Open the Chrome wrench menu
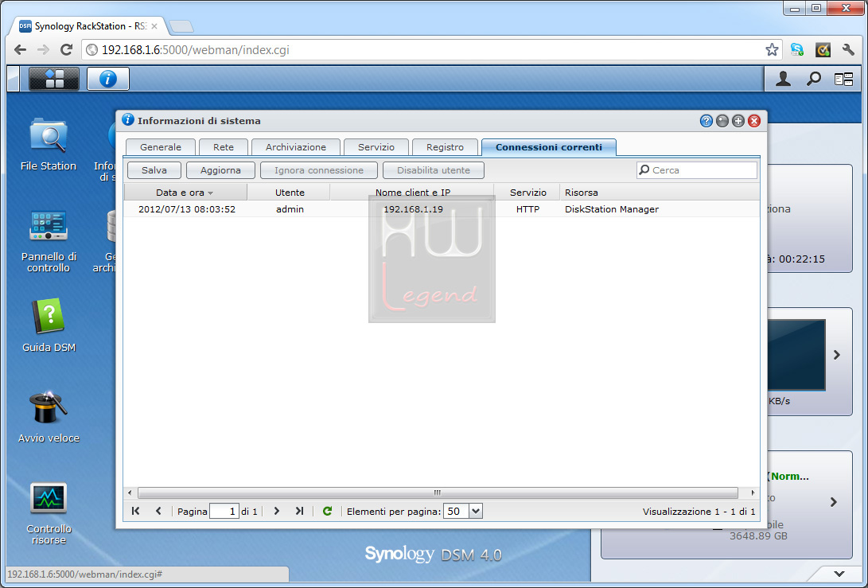 point(848,50)
